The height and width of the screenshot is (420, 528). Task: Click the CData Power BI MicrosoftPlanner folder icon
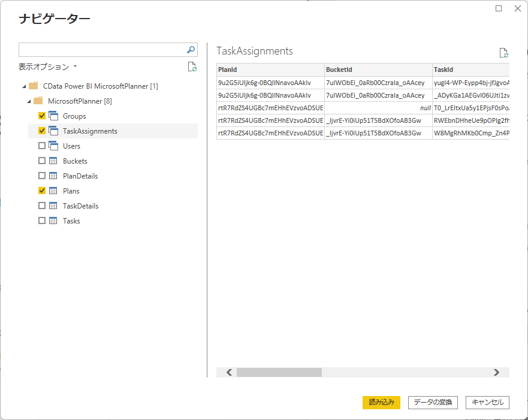point(34,86)
